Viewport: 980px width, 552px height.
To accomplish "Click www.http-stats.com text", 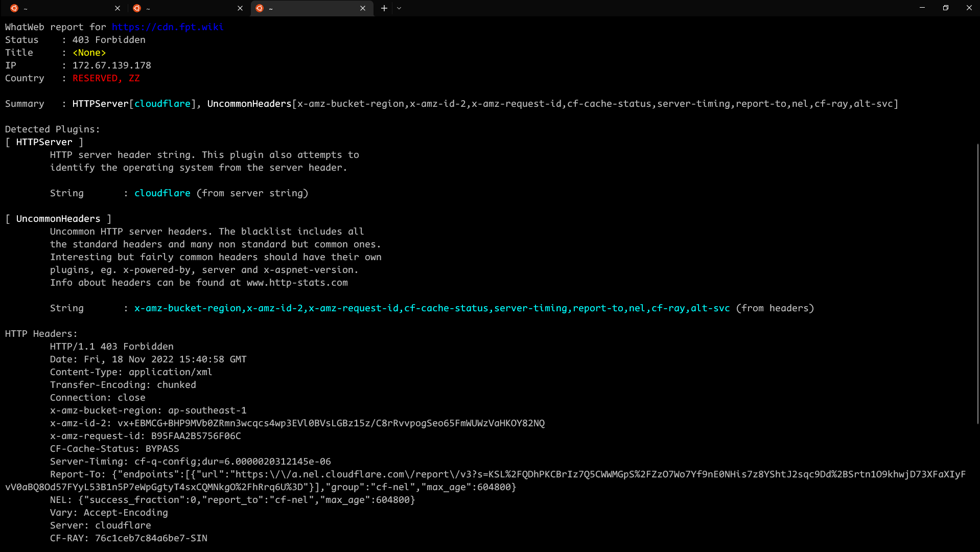I will pyautogui.click(x=297, y=283).
